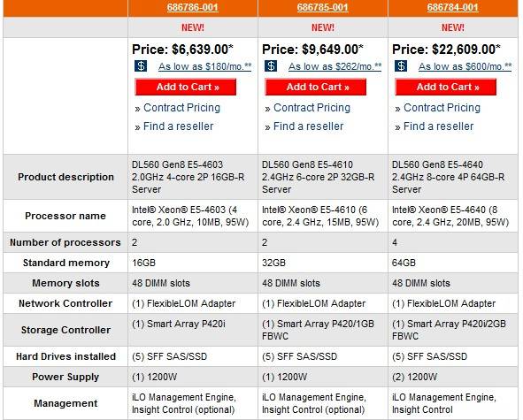Open 'As low as $600/mo.' financing link
The width and height of the screenshot is (523, 420).
[465, 66]
